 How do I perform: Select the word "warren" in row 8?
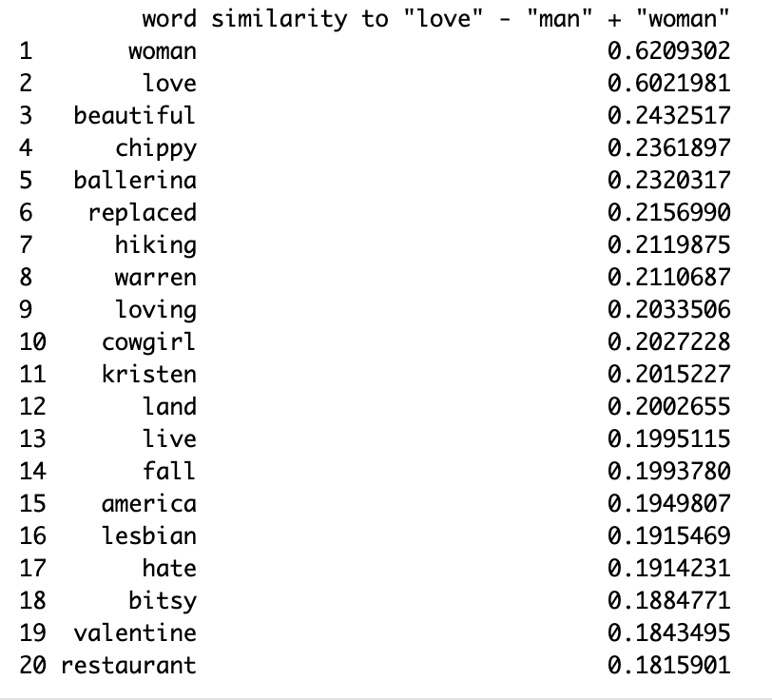(155, 278)
